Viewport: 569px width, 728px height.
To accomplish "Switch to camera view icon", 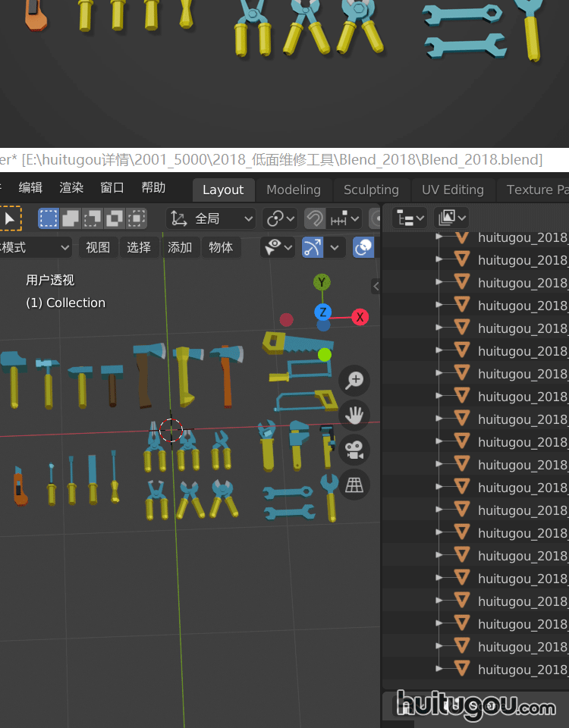I will point(354,449).
